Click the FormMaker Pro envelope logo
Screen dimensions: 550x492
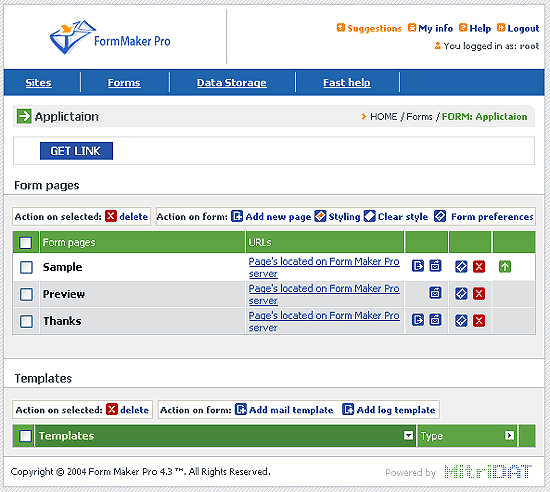73,37
